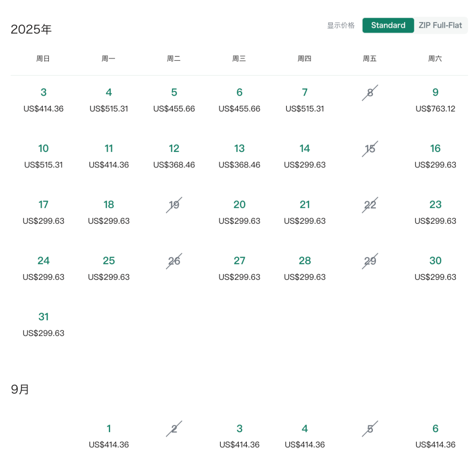Select August 3 priced US$414.36
This screenshot has height=452, width=476.
click(x=43, y=100)
